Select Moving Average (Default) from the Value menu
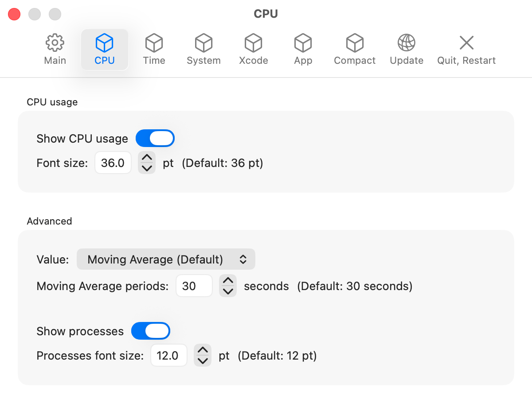532x403 pixels. [166, 259]
